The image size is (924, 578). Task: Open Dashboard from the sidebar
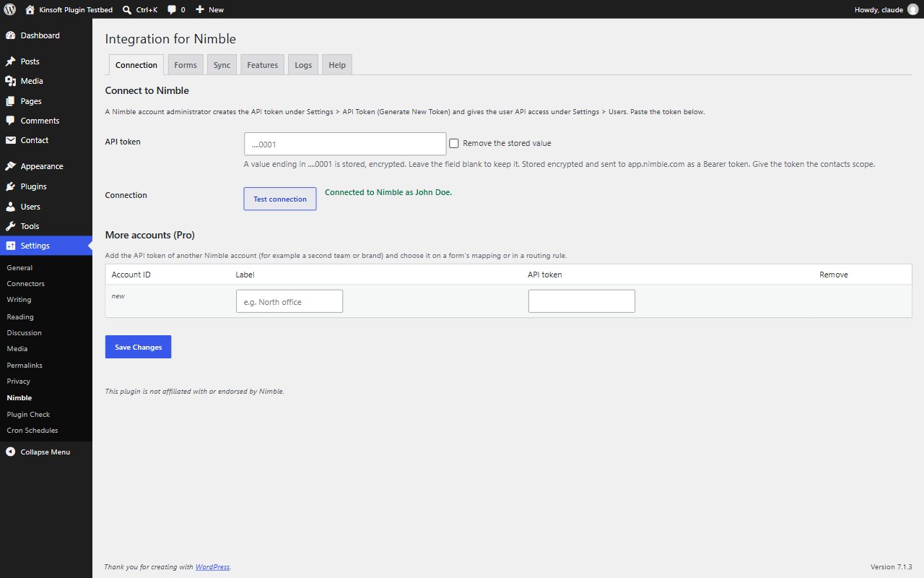point(46,35)
